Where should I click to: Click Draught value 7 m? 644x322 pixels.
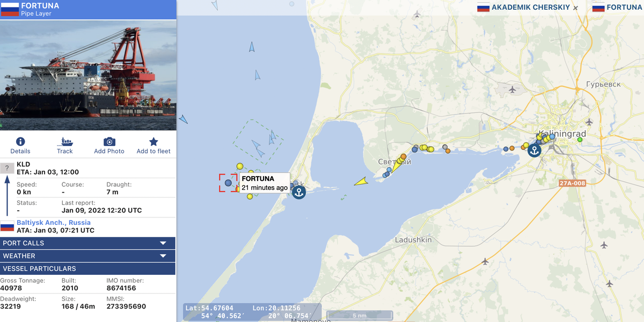click(x=112, y=192)
